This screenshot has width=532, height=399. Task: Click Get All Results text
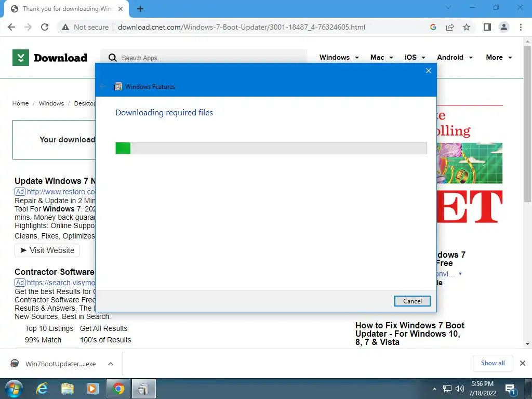click(x=103, y=328)
